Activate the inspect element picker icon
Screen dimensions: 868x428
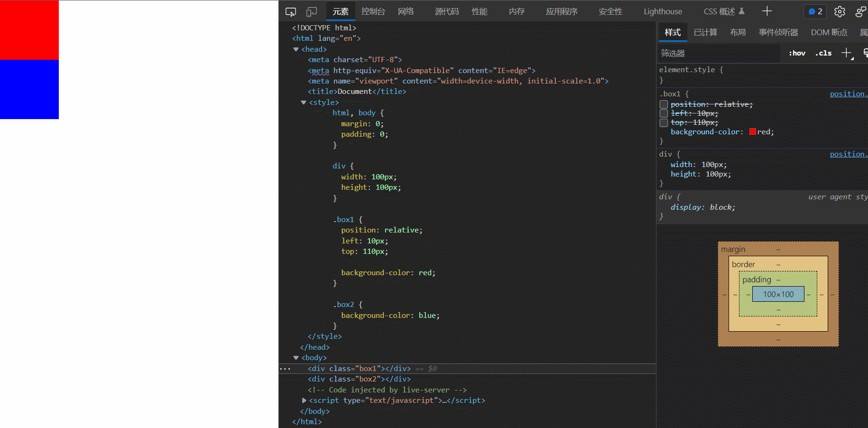coord(291,12)
